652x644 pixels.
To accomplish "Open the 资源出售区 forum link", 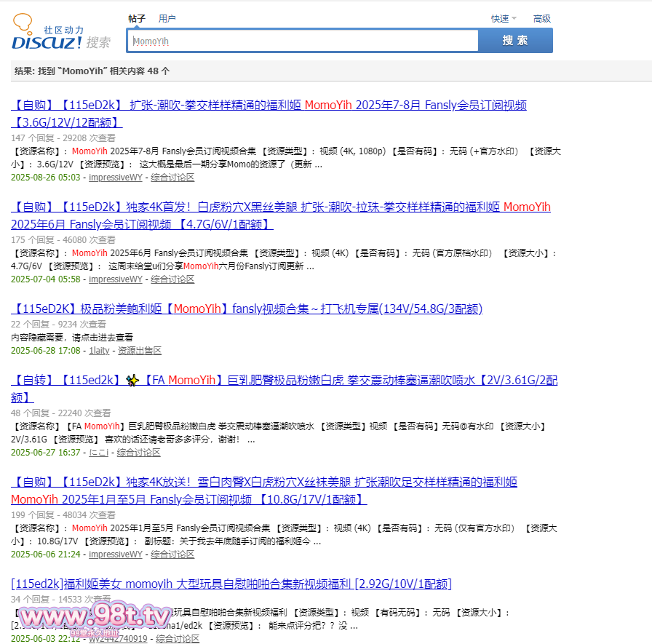I will coord(140,351).
